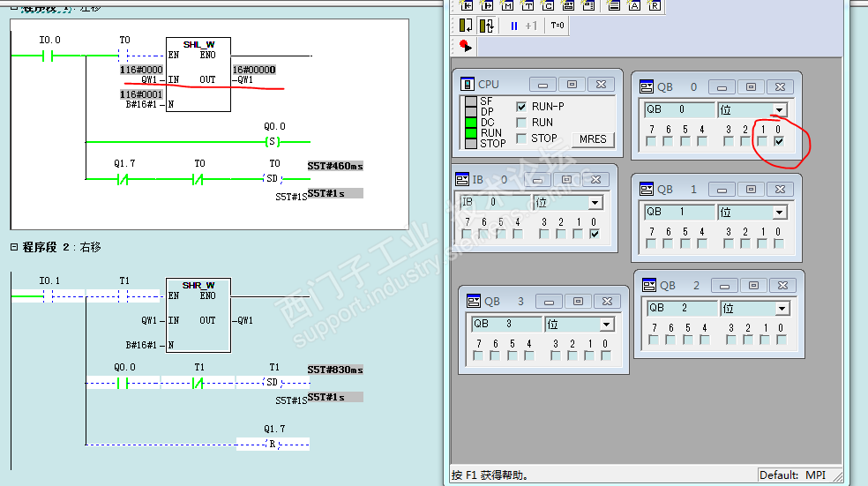This screenshot has width=868, height=486.
Task: Open format dropdown in QB 1 window
Action: (780, 212)
